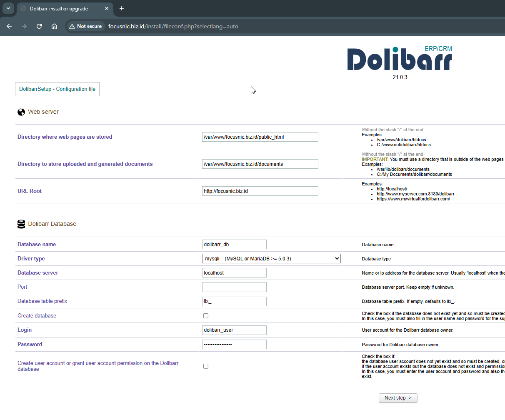Viewport: 505px width, 420px height.
Task: Tick the Create user account checkbox
Action: 206,366
